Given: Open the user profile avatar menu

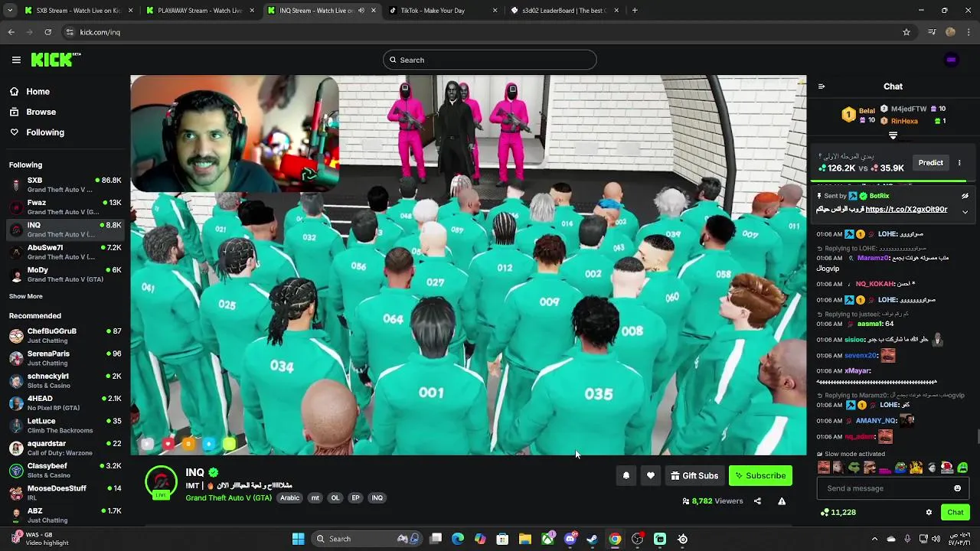Looking at the screenshot, I should 951,60.
